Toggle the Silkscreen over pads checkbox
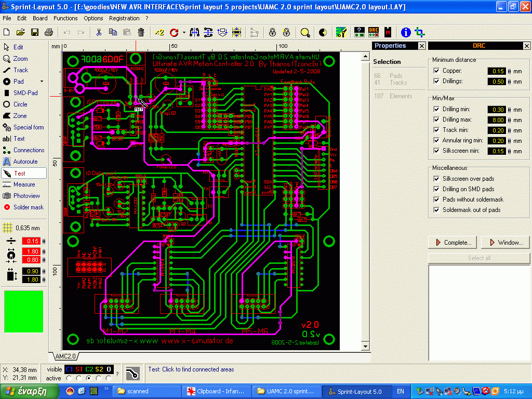The width and height of the screenshot is (532, 399). point(436,179)
